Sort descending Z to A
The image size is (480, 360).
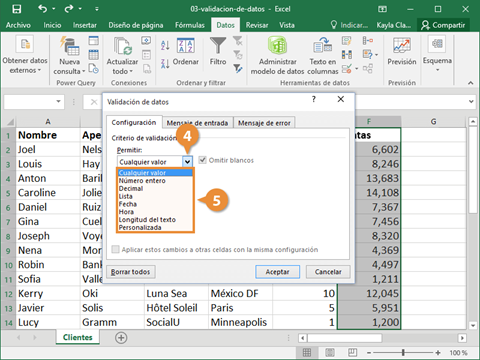tap(165, 63)
